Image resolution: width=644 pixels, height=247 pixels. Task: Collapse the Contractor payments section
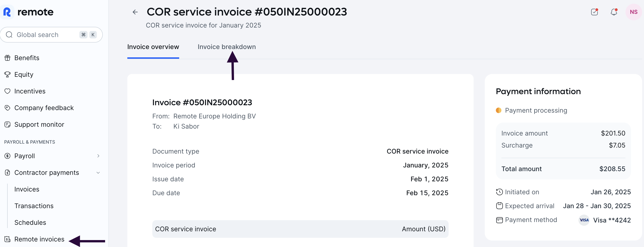click(98, 173)
